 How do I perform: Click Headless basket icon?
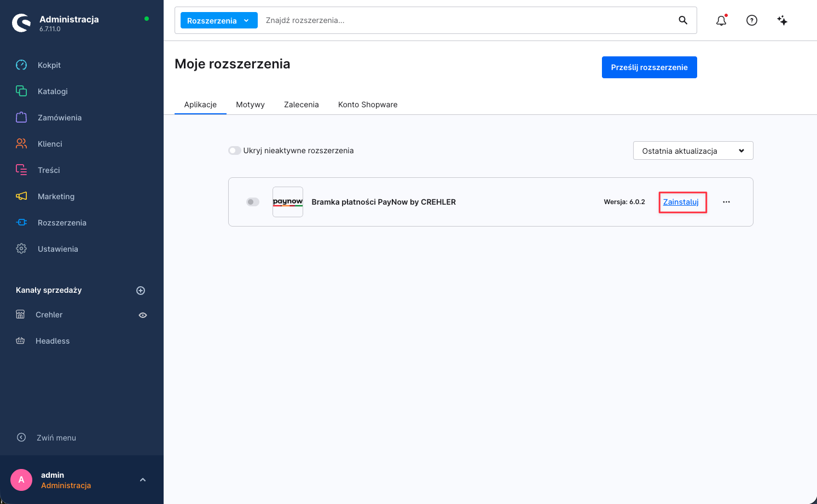pos(20,340)
